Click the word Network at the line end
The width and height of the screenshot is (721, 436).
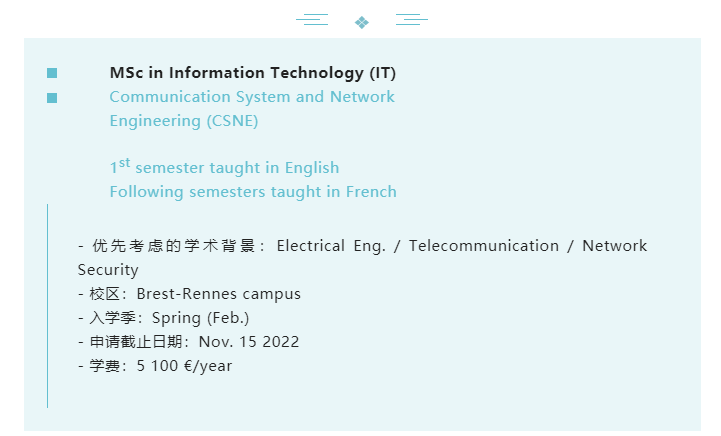(x=615, y=246)
